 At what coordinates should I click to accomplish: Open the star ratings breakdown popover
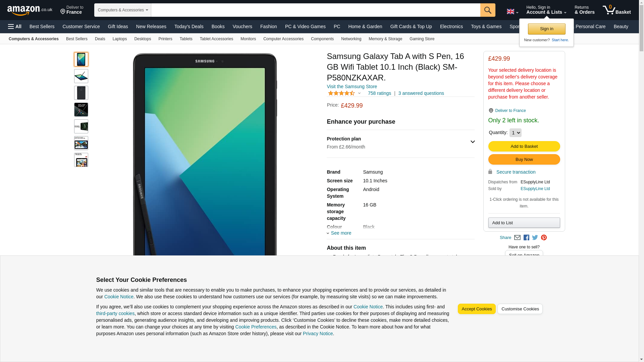click(344, 94)
